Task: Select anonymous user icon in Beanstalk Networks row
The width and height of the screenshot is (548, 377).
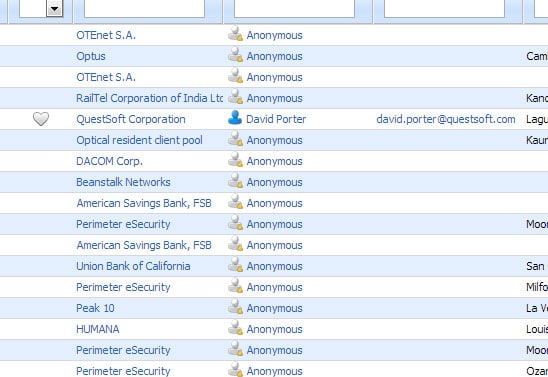Action: point(235,181)
